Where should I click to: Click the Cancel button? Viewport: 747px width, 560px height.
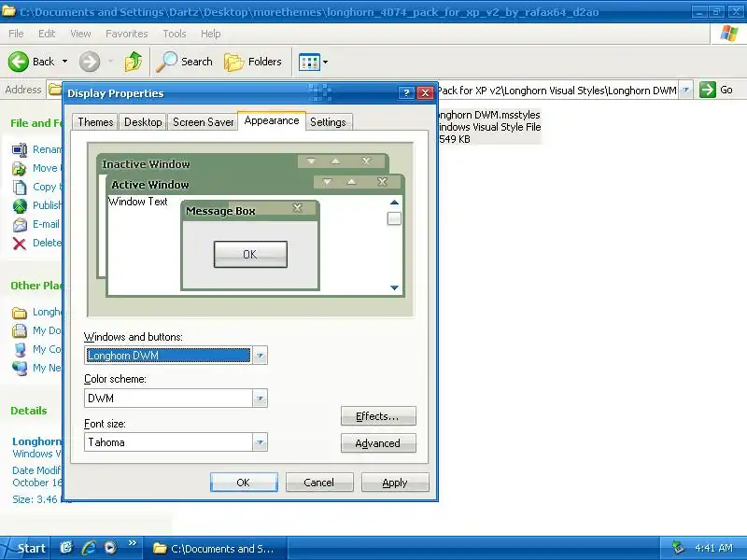(319, 483)
